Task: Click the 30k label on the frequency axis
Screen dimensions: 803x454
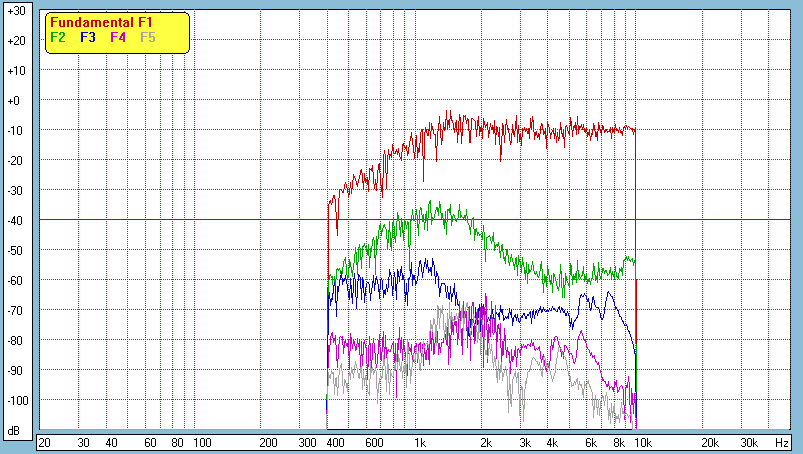Action: tap(748, 442)
